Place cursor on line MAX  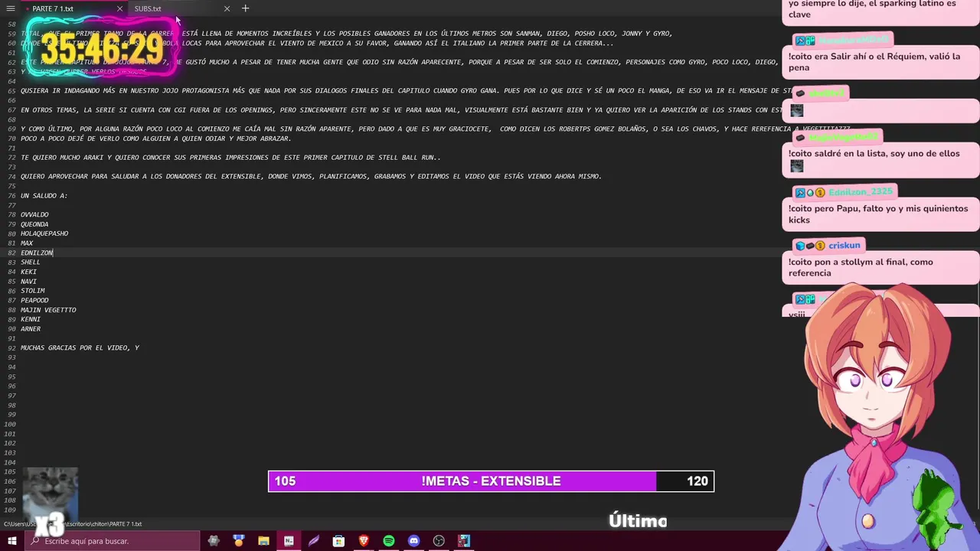click(x=27, y=243)
